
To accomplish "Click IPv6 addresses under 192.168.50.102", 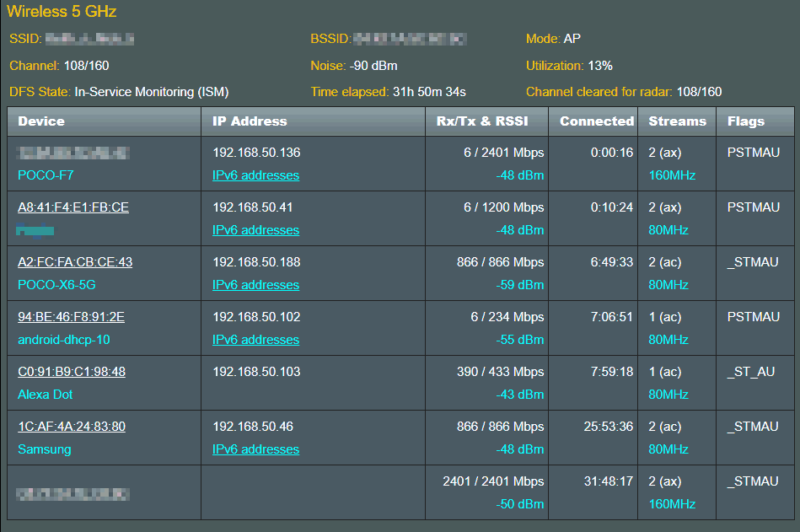I will [255, 340].
